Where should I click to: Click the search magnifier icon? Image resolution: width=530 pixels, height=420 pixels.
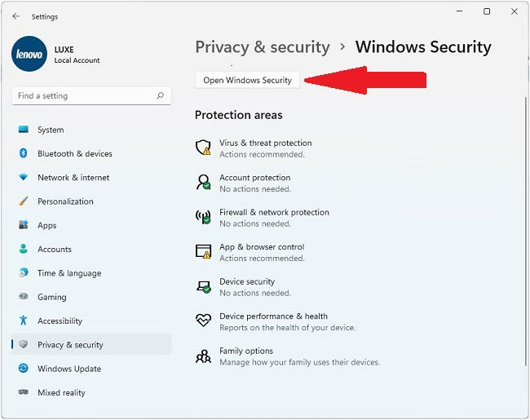[x=161, y=96]
